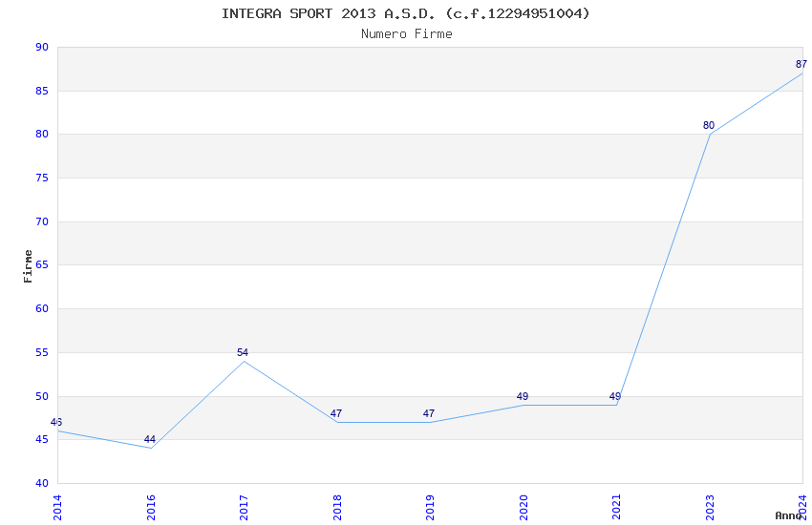Image resolution: width=812 pixels, height=525 pixels.
Task: Select y-axis tick value 80
Action: [x=42, y=134]
